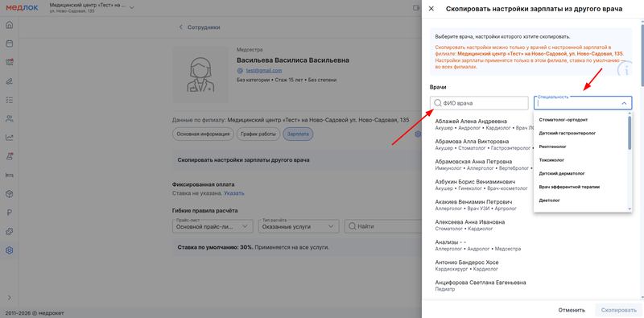Click the nurse avatar placeholder image
This screenshot has width=644, height=318.
tap(200, 74)
